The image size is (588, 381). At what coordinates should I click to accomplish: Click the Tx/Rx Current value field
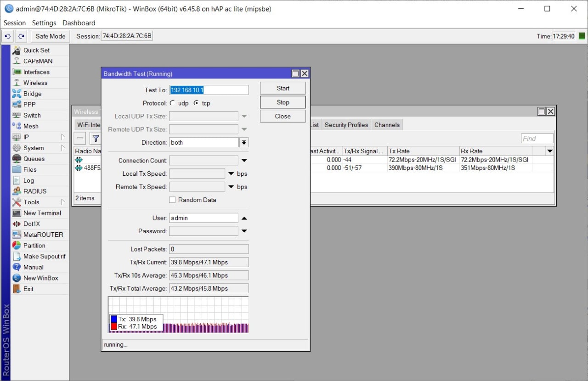click(209, 262)
